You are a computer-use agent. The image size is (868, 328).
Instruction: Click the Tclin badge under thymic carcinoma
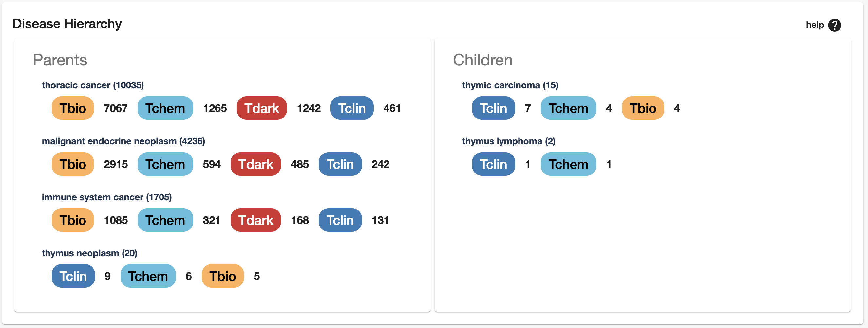tap(493, 108)
